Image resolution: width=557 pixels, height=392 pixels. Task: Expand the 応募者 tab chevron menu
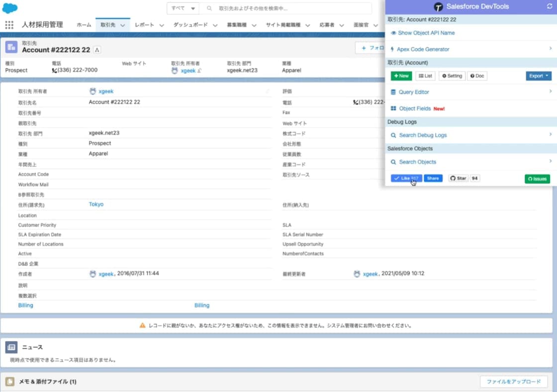tap(341, 25)
